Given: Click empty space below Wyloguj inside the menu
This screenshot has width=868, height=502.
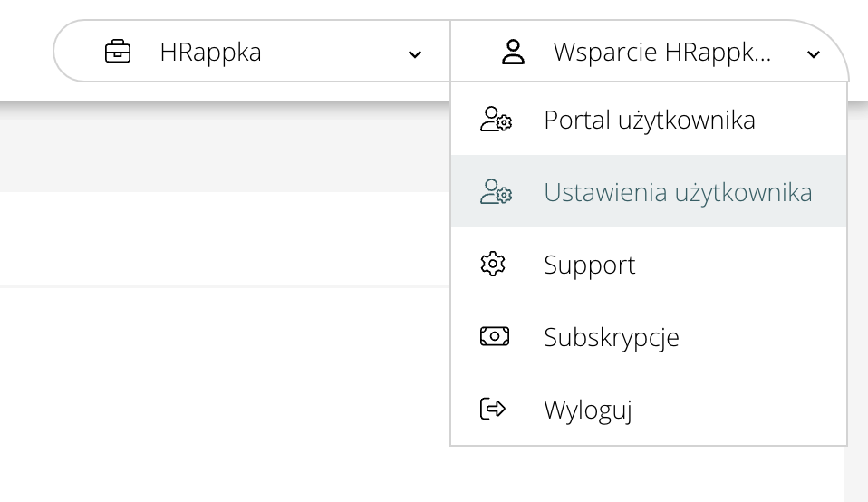Looking at the screenshot, I should pyautogui.click(x=649, y=437).
